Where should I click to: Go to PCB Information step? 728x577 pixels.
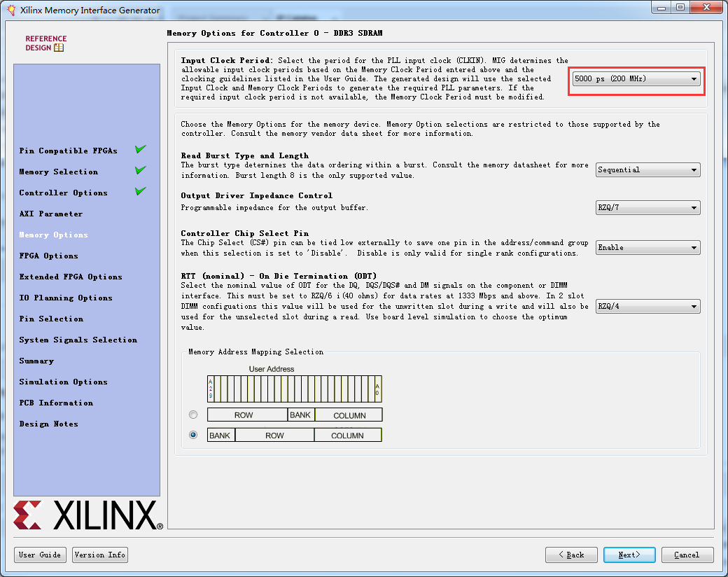(x=56, y=403)
